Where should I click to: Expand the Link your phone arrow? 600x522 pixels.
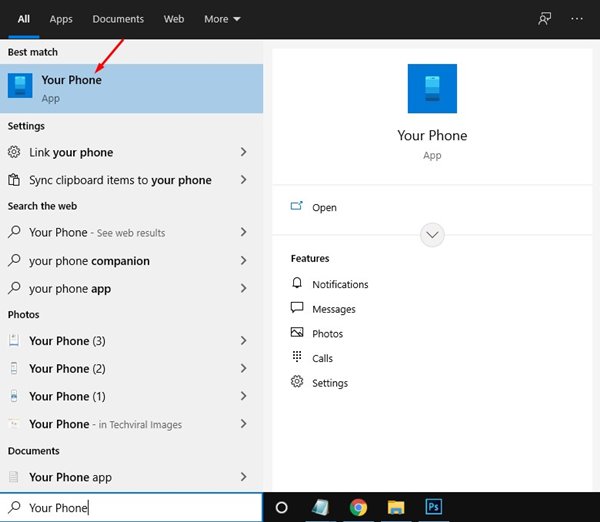click(243, 152)
